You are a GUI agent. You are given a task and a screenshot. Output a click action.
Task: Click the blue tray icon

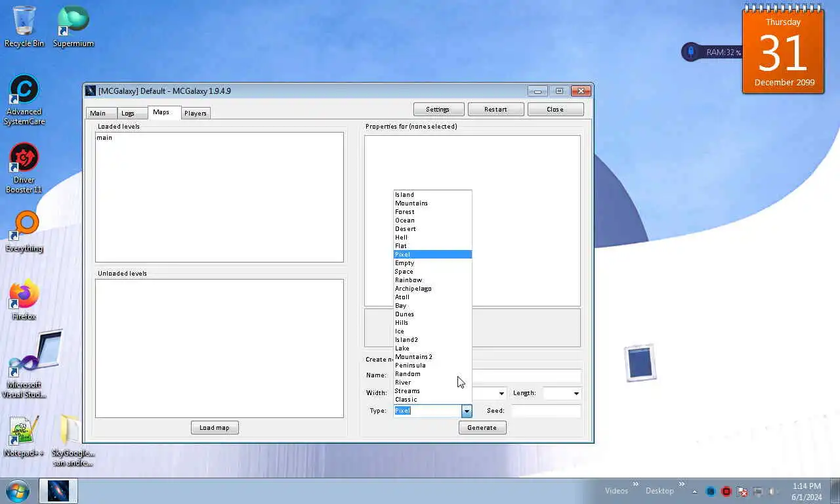tap(711, 492)
